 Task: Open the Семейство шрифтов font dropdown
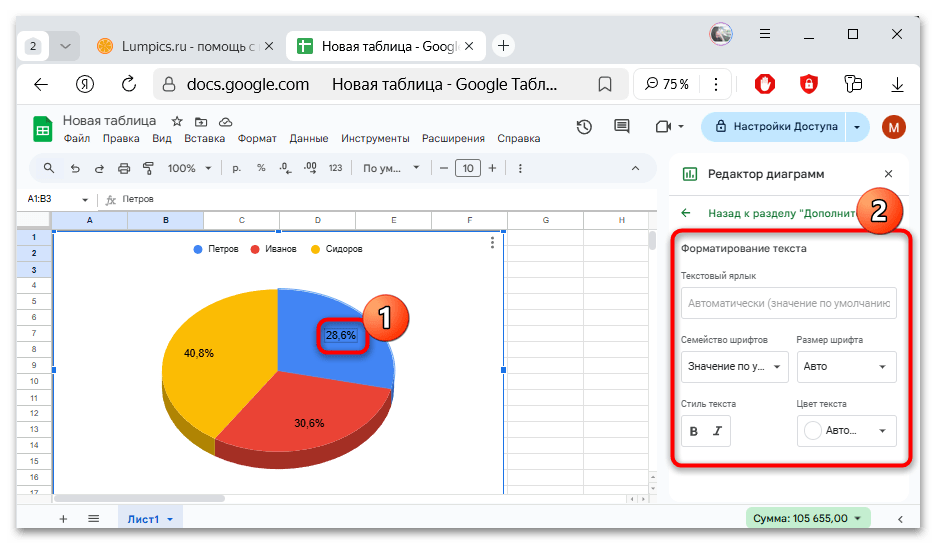click(735, 367)
